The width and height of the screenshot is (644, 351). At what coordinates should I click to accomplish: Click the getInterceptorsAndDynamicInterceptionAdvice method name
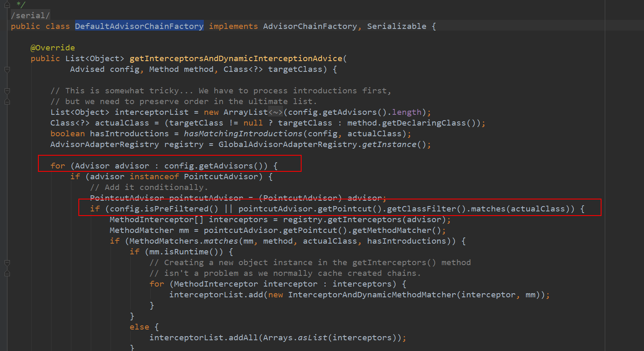236,58
